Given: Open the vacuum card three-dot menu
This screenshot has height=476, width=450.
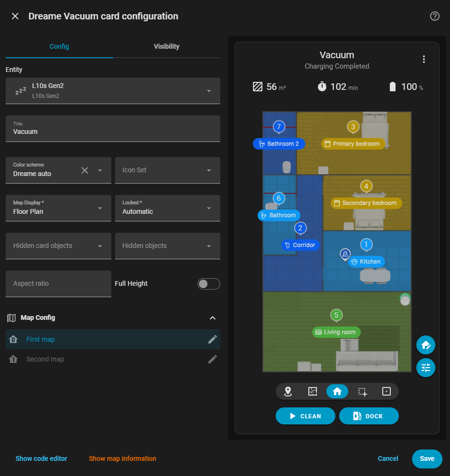Looking at the screenshot, I should 423,59.
